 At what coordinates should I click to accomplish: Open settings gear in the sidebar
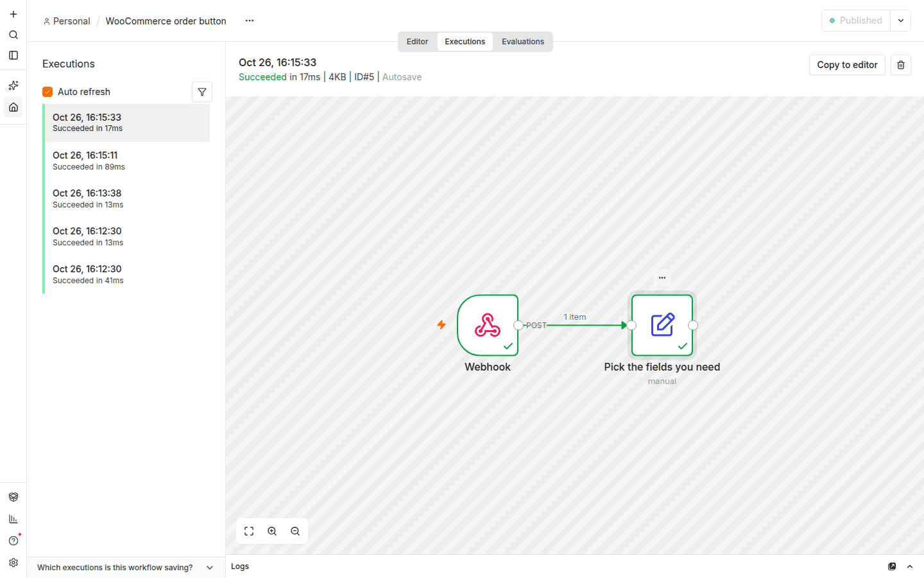(x=13, y=563)
